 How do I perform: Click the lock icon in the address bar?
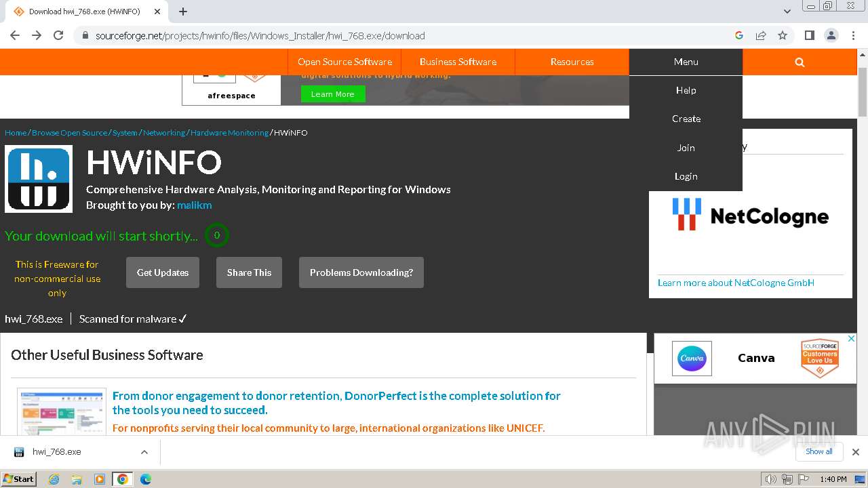click(x=85, y=36)
